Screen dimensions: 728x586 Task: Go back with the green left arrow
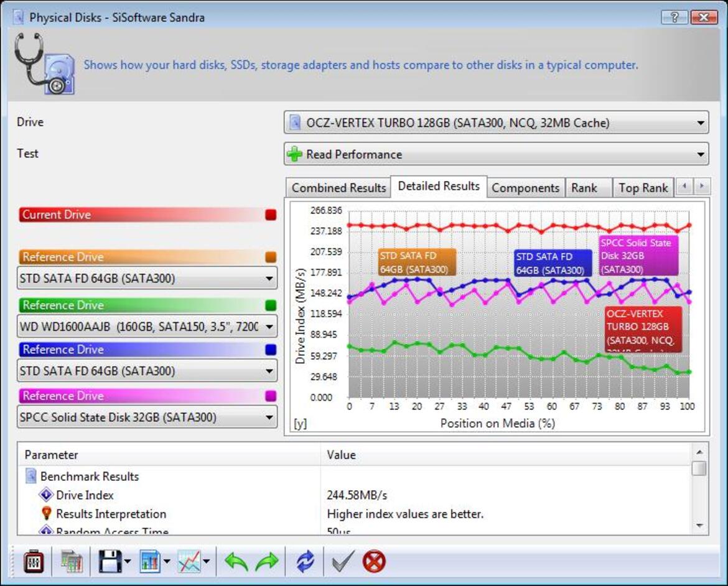click(x=237, y=562)
